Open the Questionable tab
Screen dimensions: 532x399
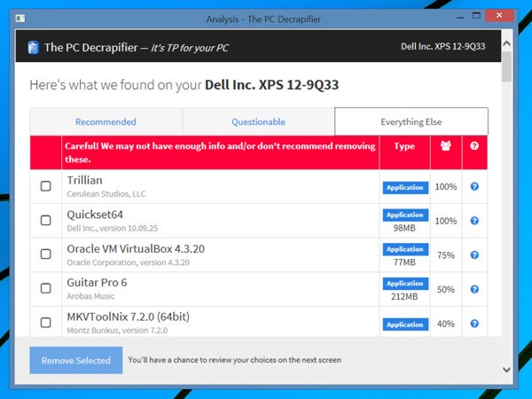(258, 121)
